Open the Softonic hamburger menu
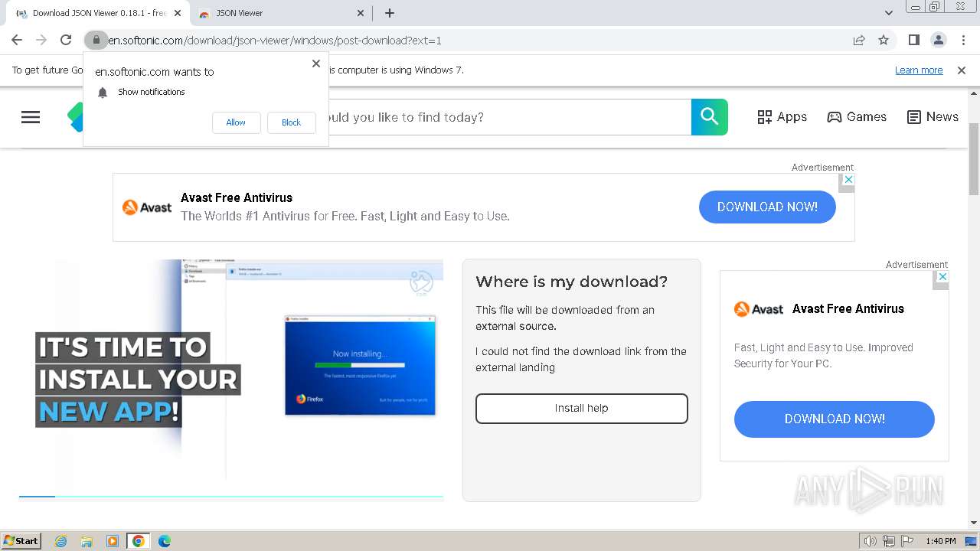 click(x=31, y=117)
